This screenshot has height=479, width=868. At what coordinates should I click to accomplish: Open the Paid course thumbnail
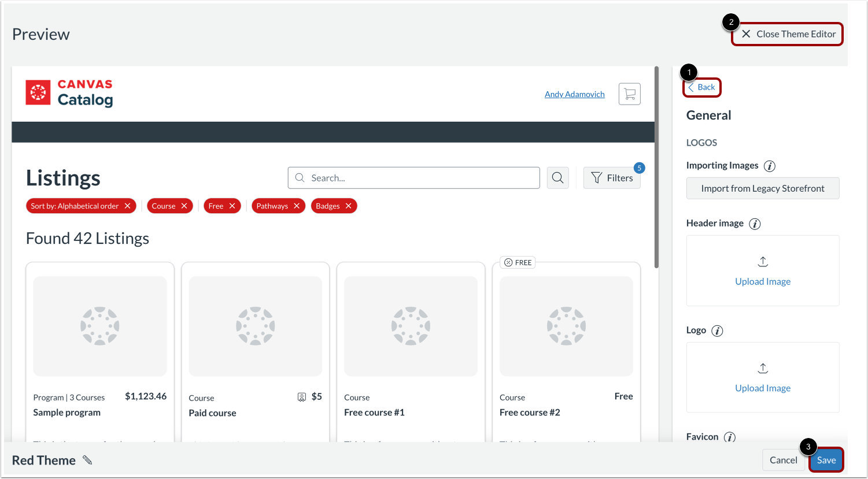click(x=255, y=326)
